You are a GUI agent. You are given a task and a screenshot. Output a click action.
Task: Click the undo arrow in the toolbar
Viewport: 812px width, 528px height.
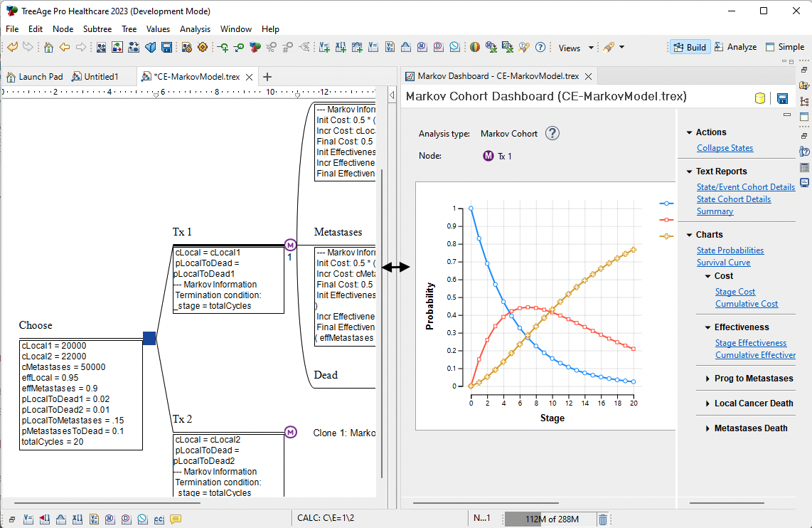[12, 48]
